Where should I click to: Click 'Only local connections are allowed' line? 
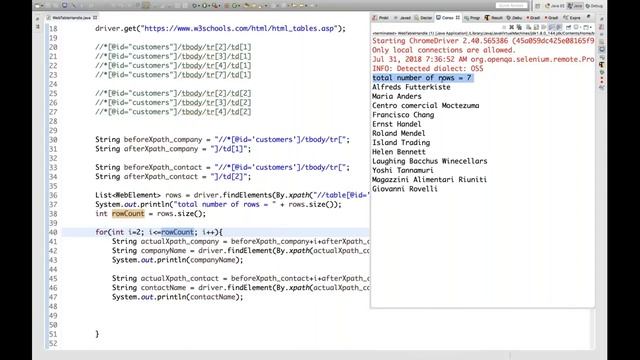(444, 50)
